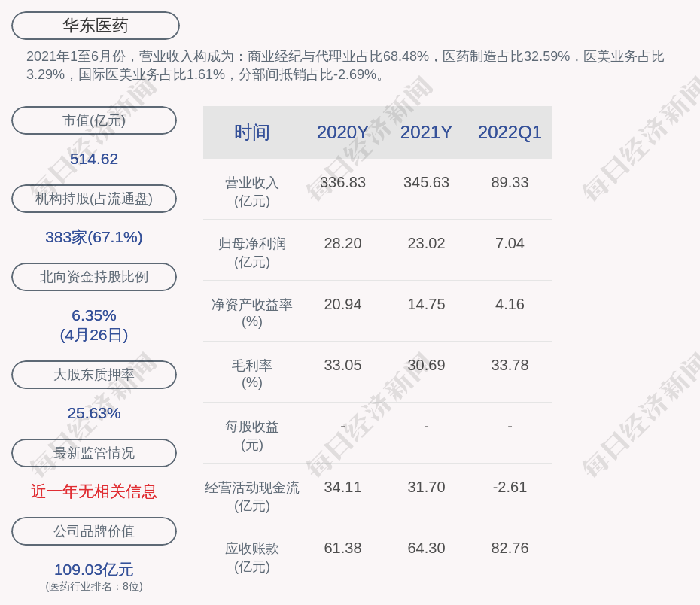Screen dimensions: 700x605
Task: Select the date text (4月26日)
Action: [x=94, y=335]
